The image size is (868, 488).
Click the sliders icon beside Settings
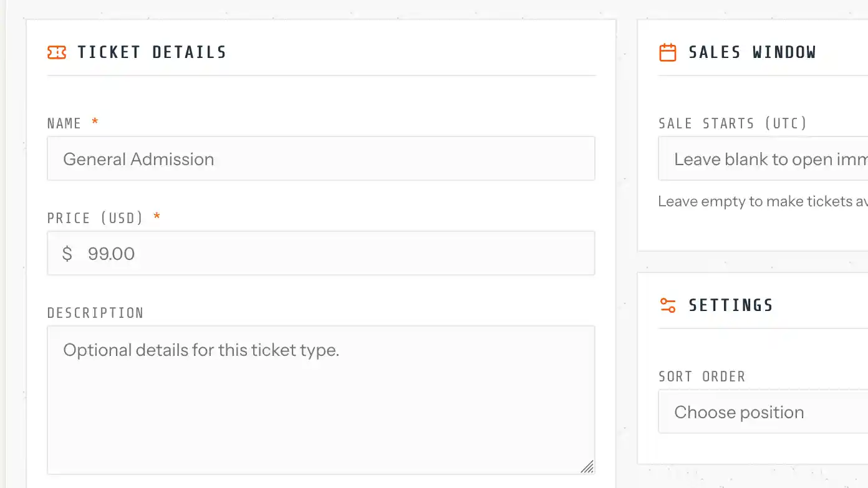pyautogui.click(x=668, y=305)
